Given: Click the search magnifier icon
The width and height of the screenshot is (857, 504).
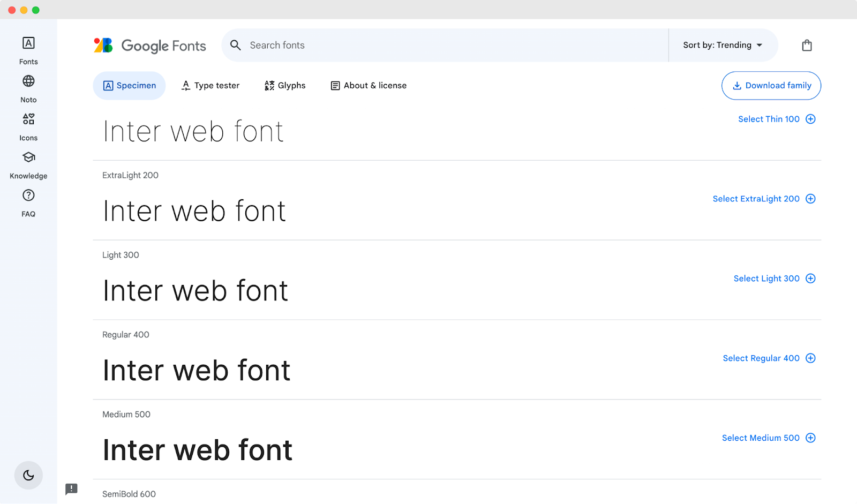Looking at the screenshot, I should 236,45.
